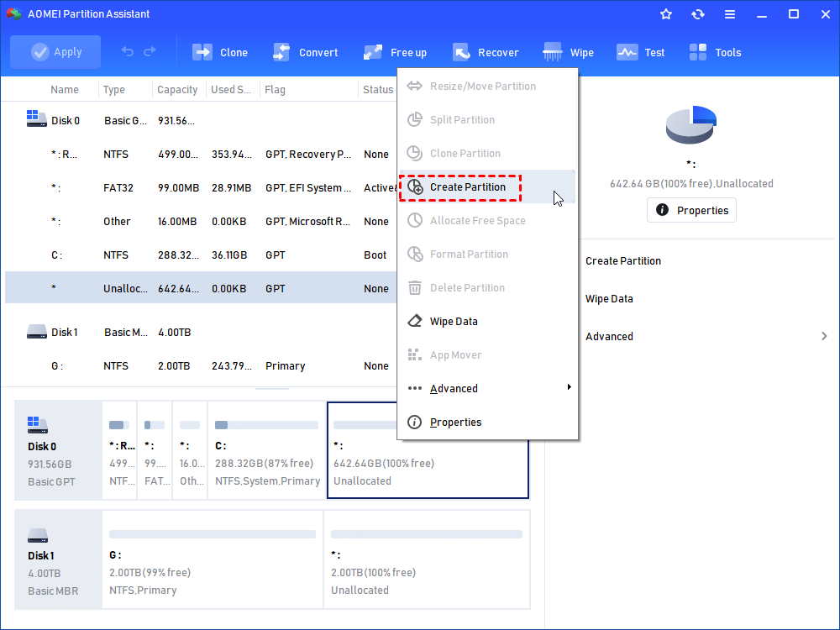840x630 pixels.
Task: Open the Tools menu in toolbar
Action: tap(715, 52)
